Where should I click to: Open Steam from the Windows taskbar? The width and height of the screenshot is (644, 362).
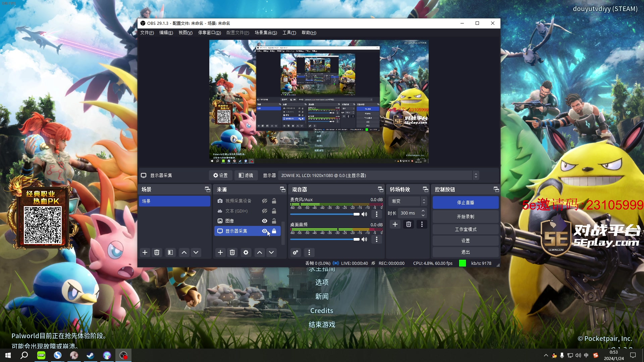[x=91, y=355]
